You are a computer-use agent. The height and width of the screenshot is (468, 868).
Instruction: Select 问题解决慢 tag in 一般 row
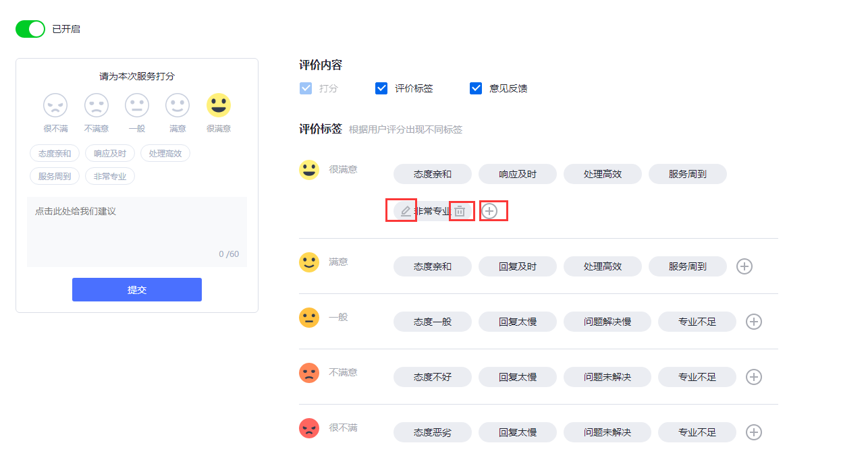click(x=607, y=322)
